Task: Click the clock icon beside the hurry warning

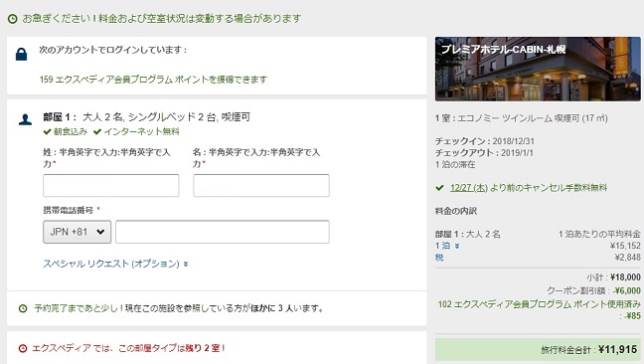Action: point(13,19)
